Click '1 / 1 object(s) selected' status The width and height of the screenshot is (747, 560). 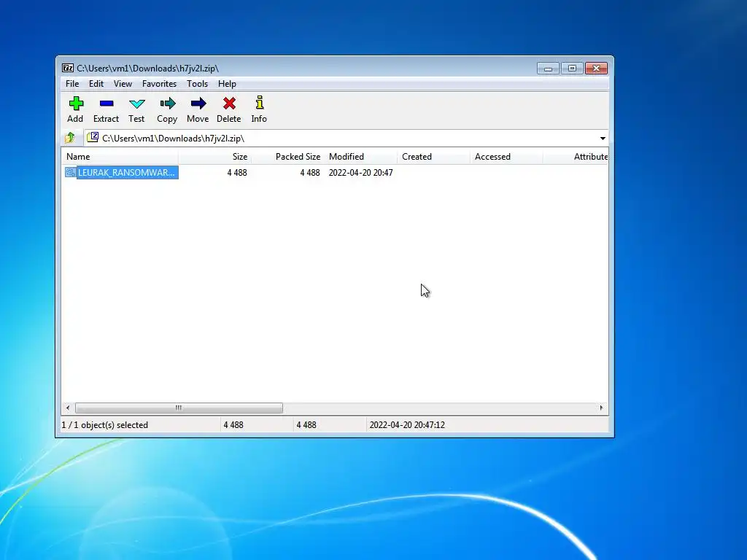[105, 425]
